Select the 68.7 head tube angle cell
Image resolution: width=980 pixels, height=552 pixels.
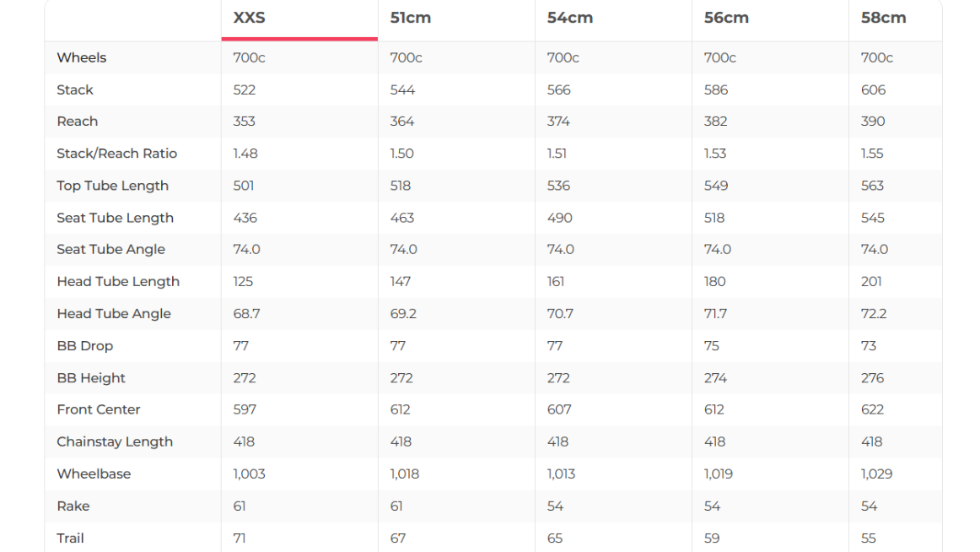point(247,314)
